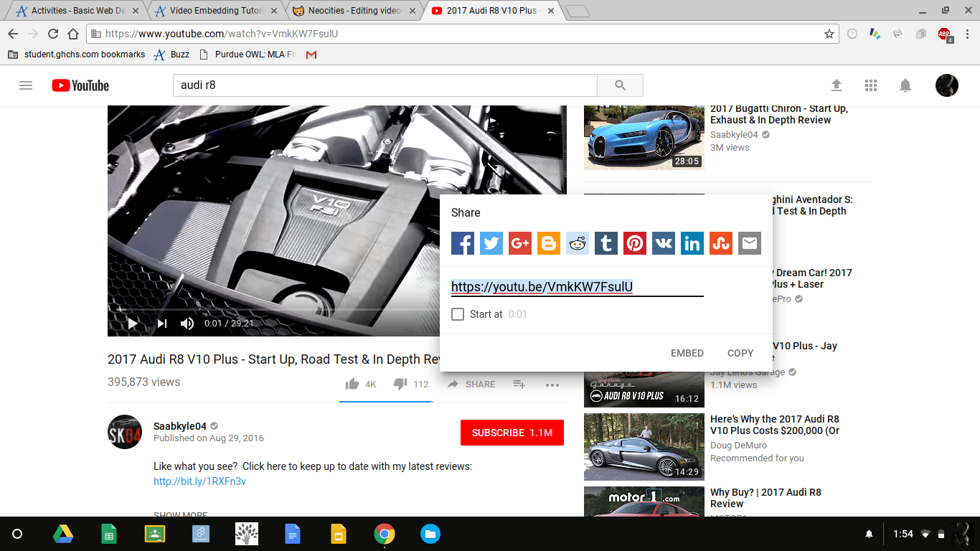Mute the video volume

pyautogui.click(x=187, y=324)
